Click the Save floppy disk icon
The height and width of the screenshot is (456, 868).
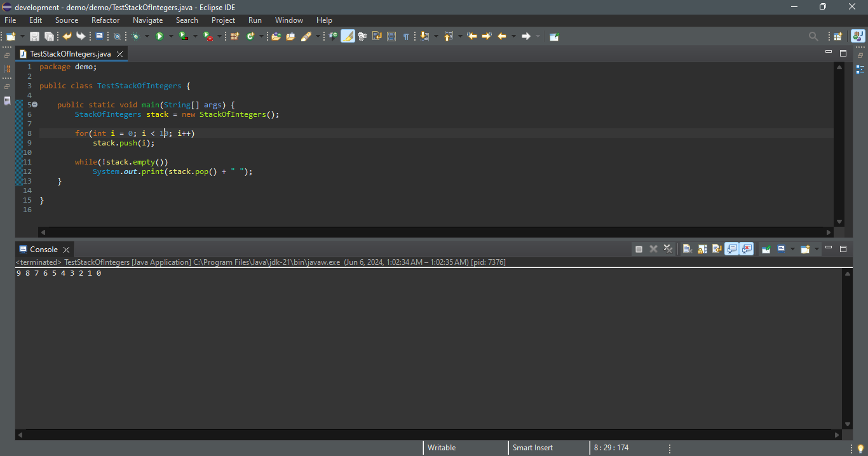(34, 36)
